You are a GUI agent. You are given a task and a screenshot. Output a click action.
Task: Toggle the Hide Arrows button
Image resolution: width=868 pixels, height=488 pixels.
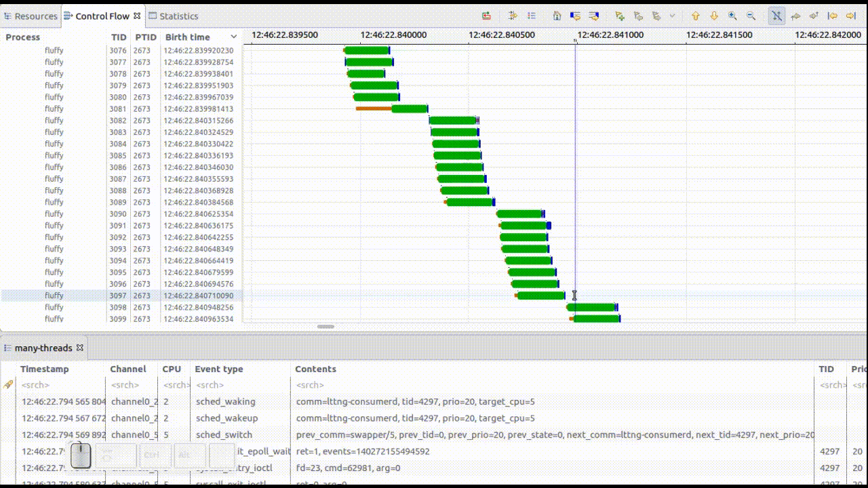point(776,16)
